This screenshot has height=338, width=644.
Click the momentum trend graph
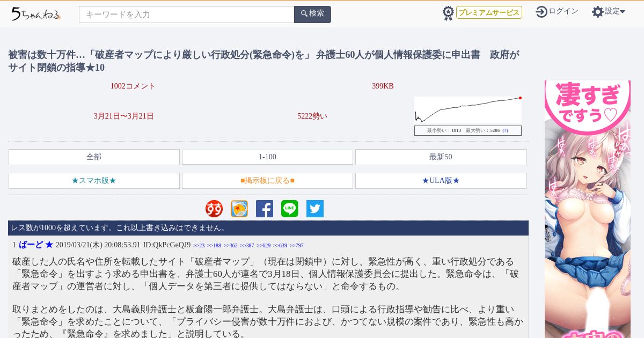(468, 110)
